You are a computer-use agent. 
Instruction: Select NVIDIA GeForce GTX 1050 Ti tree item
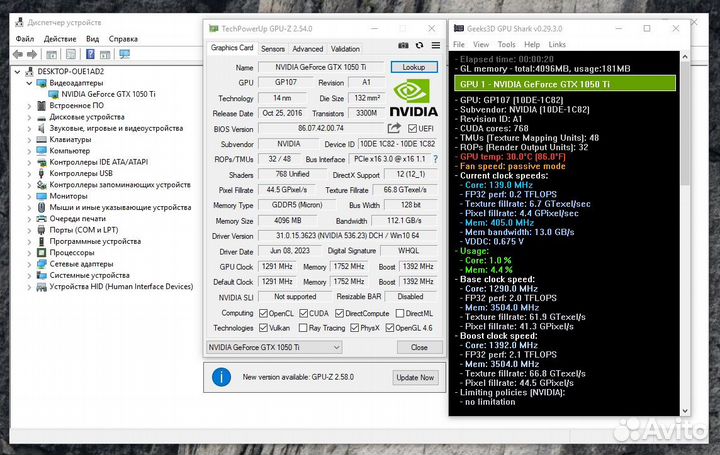(x=108, y=94)
